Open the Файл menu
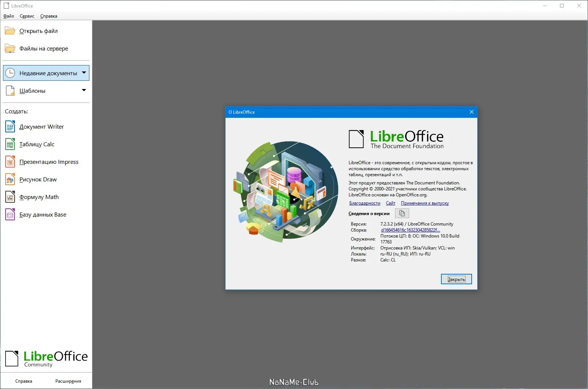The height and width of the screenshot is (389, 588). 9,16
